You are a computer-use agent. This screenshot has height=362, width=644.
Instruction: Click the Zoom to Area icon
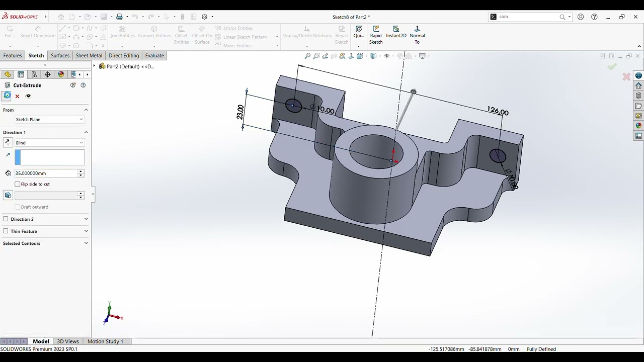(316, 56)
